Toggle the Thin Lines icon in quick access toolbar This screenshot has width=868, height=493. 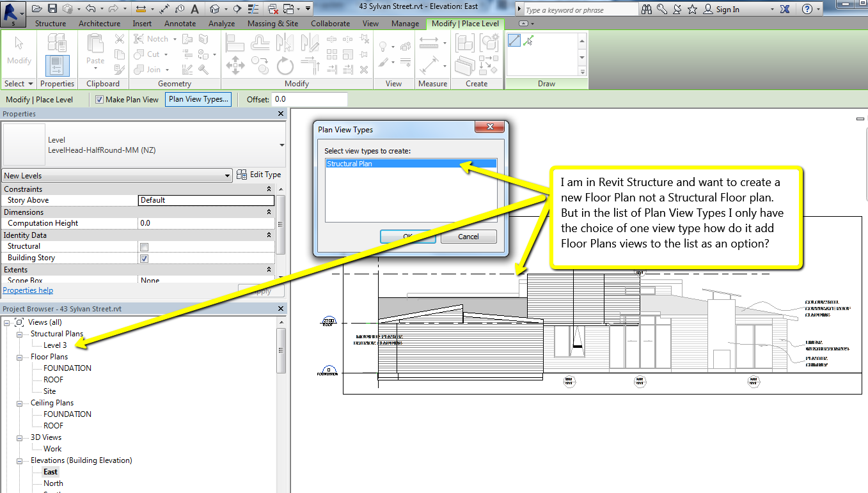[x=254, y=9]
